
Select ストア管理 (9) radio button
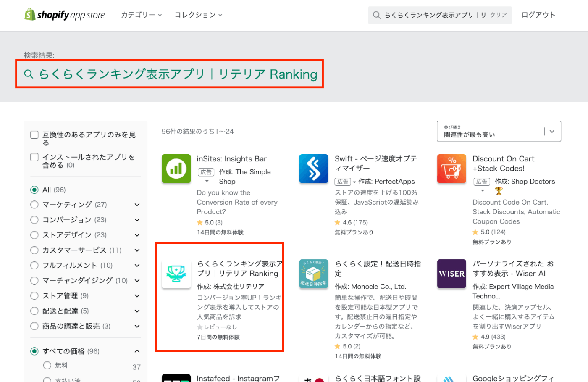coord(34,296)
